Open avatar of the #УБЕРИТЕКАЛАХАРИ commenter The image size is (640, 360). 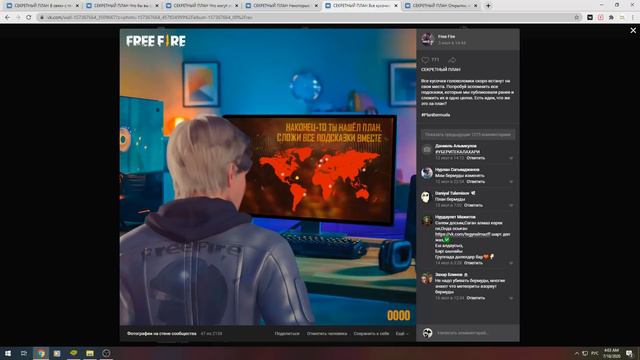point(427,150)
